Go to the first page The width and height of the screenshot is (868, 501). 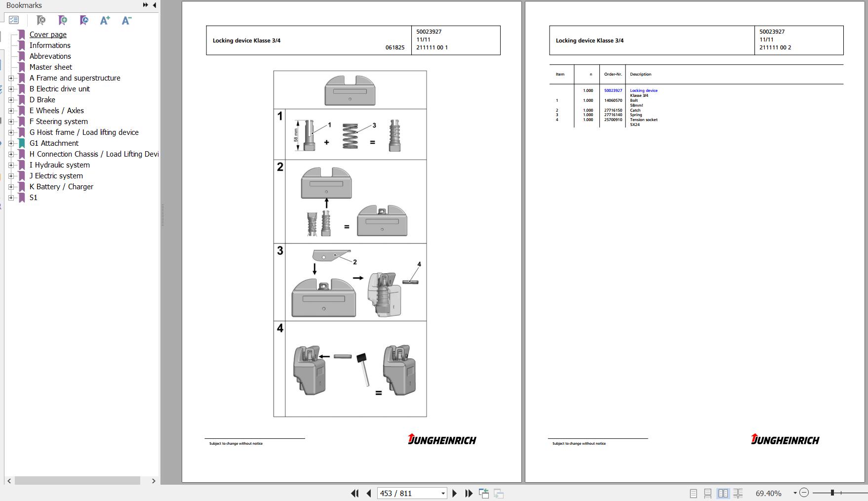tap(355, 493)
